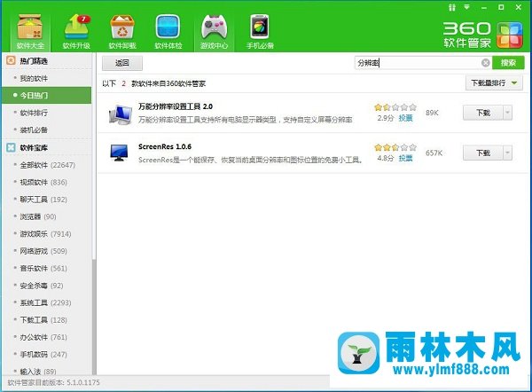Download ScreenRes 1.0.6
This screenshot has width=532, height=392.
click(x=483, y=153)
